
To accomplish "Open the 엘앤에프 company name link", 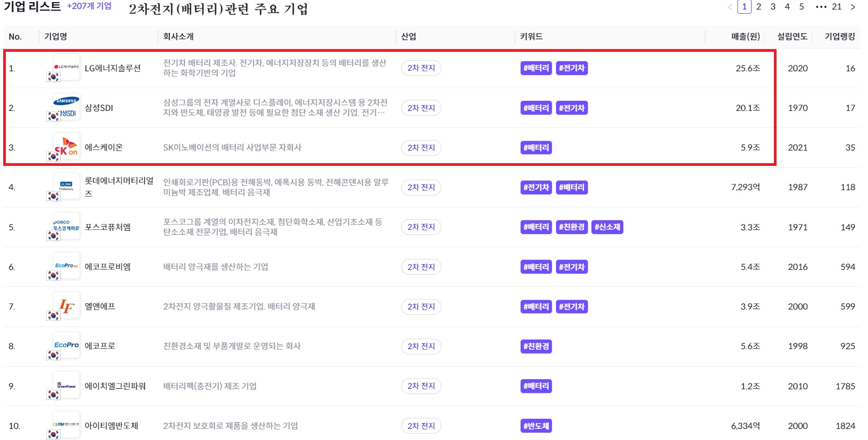I will [x=100, y=306].
